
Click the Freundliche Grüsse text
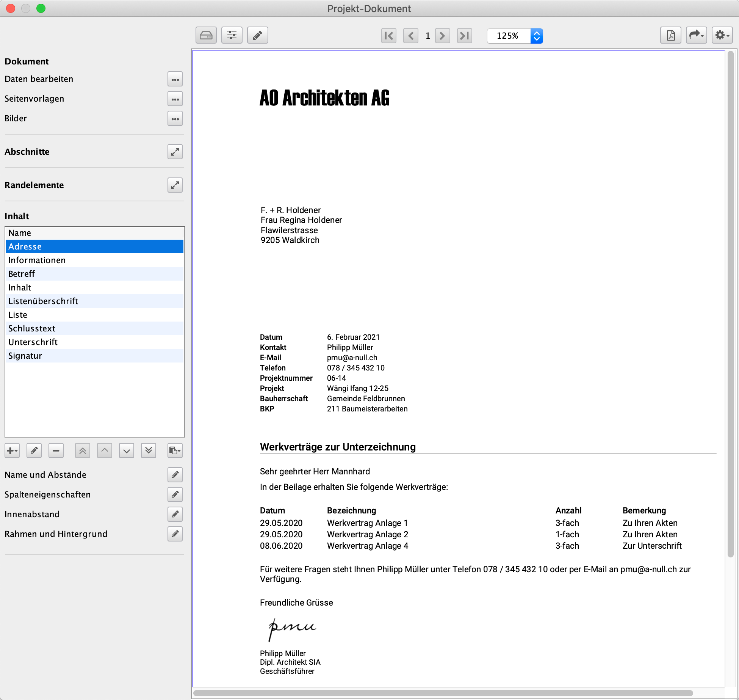tap(296, 603)
